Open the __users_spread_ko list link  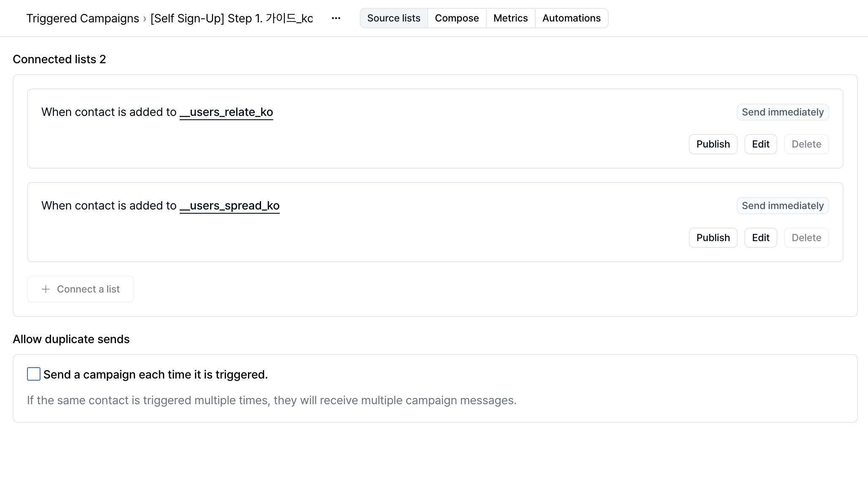(x=229, y=206)
